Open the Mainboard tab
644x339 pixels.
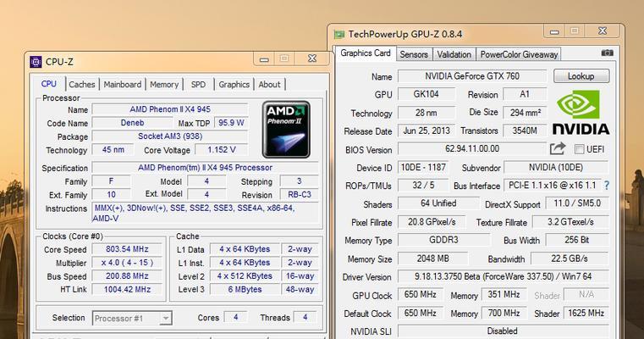pyautogui.click(x=123, y=85)
